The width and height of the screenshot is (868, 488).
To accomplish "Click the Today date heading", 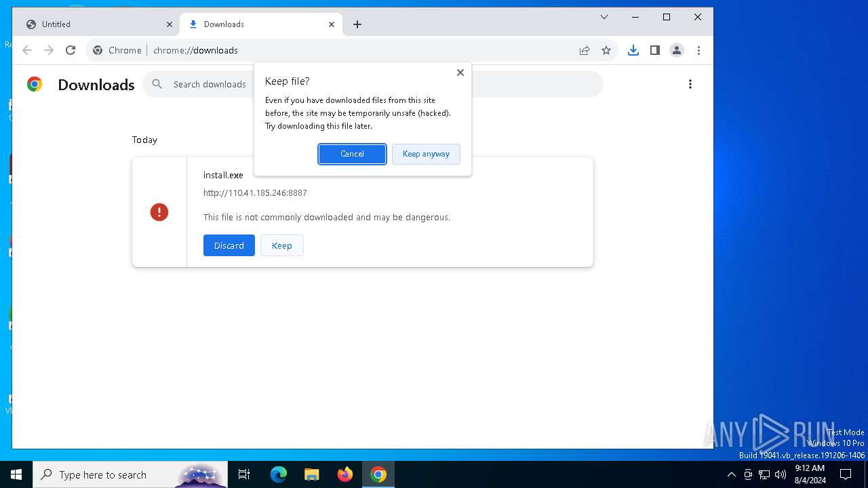I will [144, 140].
